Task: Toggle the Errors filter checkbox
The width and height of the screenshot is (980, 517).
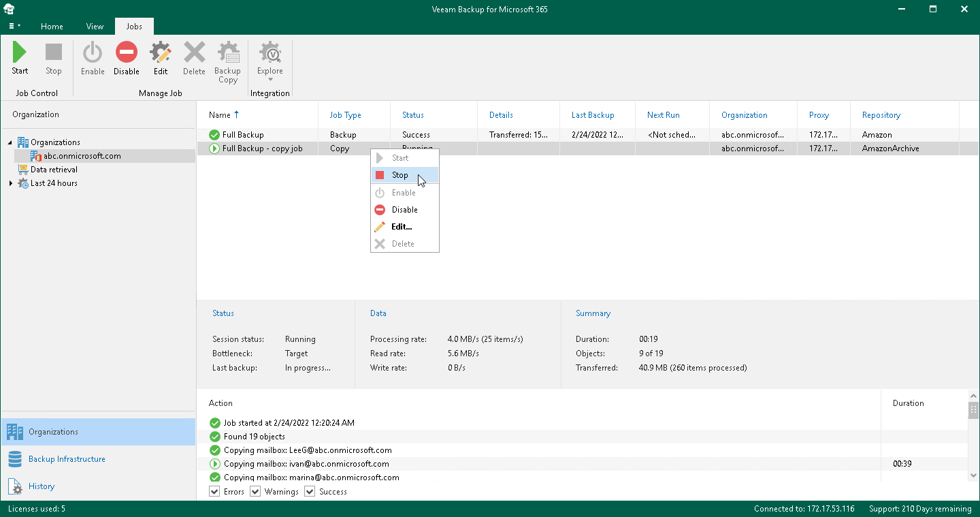Action: tap(214, 492)
